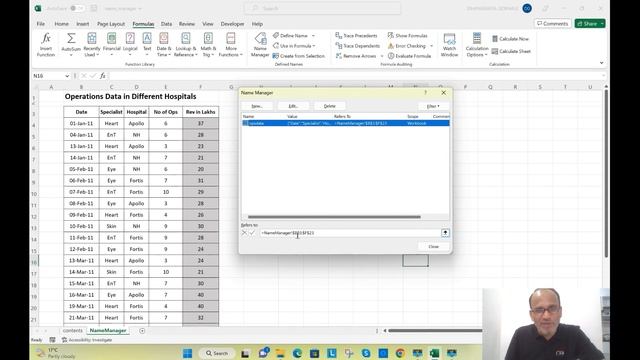
Task: Toggle AutoSave switch
Action: 76,8
